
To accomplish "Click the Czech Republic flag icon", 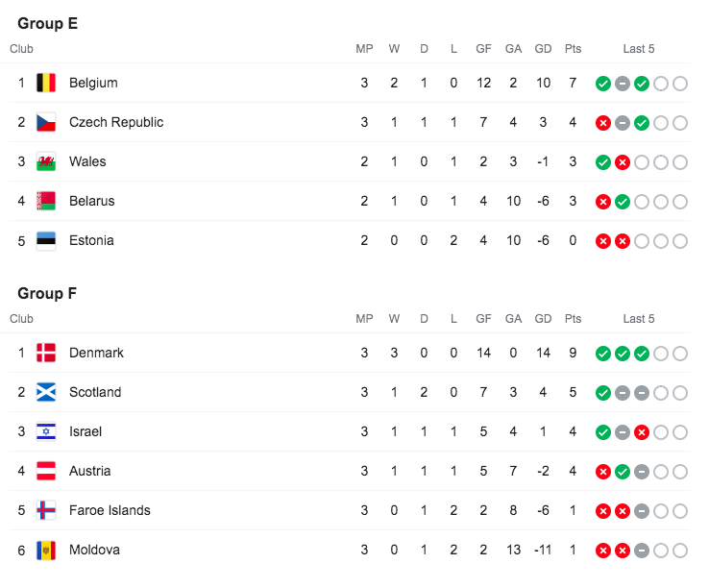I will (x=46, y=122).
